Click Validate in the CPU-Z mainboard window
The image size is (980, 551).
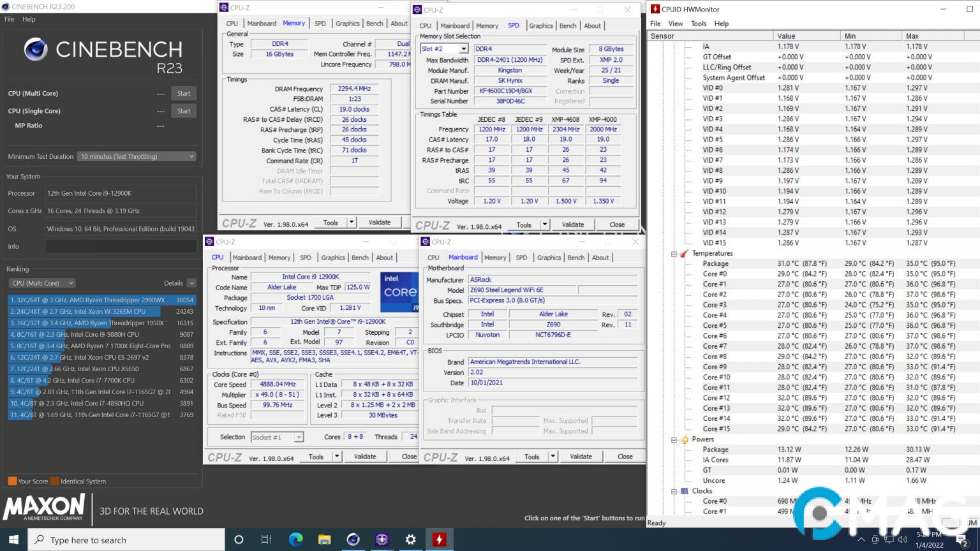pos(581,457)
